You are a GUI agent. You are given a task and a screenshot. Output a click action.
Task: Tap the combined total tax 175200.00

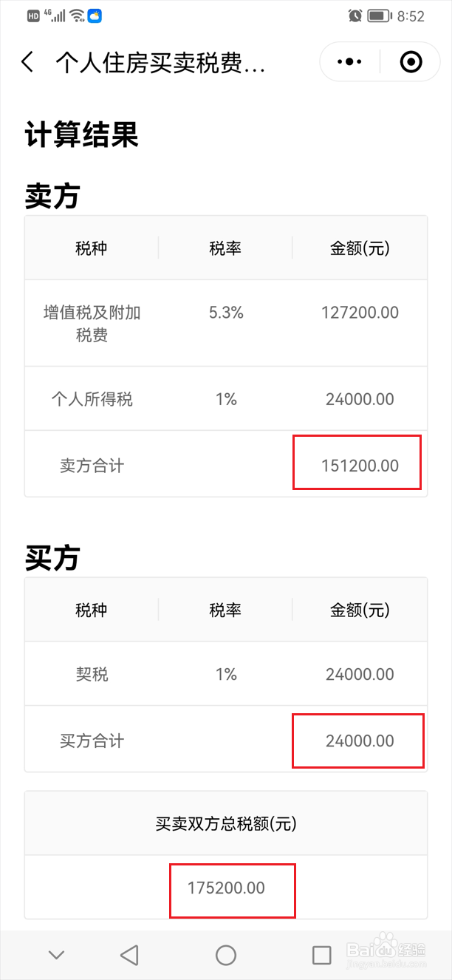(226, 888)
